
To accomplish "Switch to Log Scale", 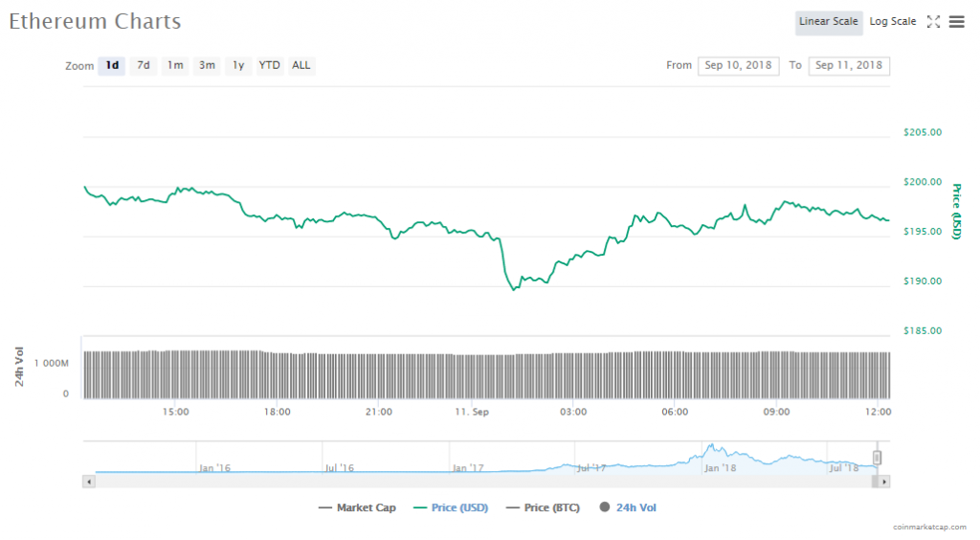I will (892, 22).
